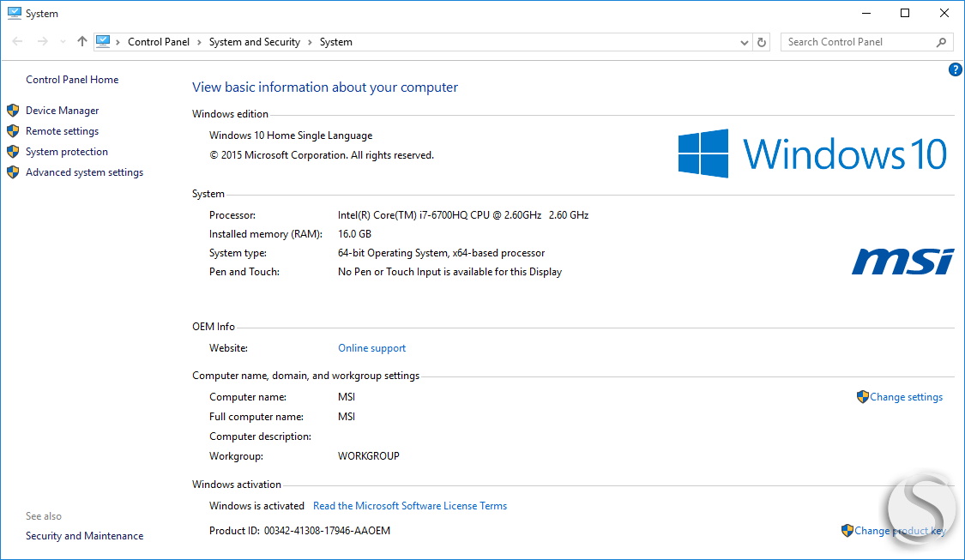This screenshot has width=965, height=560.
Task: Click the "MSI" value beside Full computer name
Action: click(x=347, y=417)
